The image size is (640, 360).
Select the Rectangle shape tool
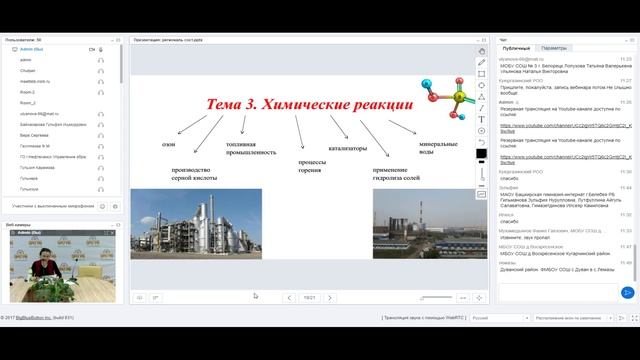[482, 74]
